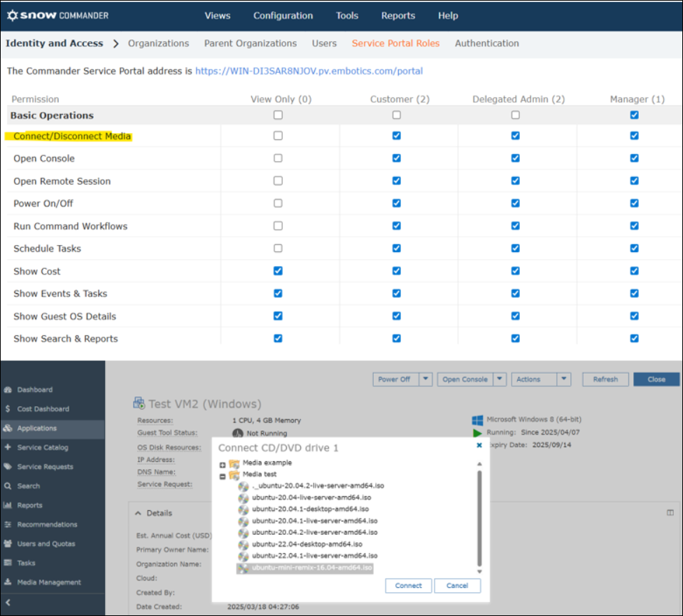
Task: Select disc icon for ubuntu-20.04.1-desktop-amd64.iso
Action: pyautogui.click(x=244, y=510)
